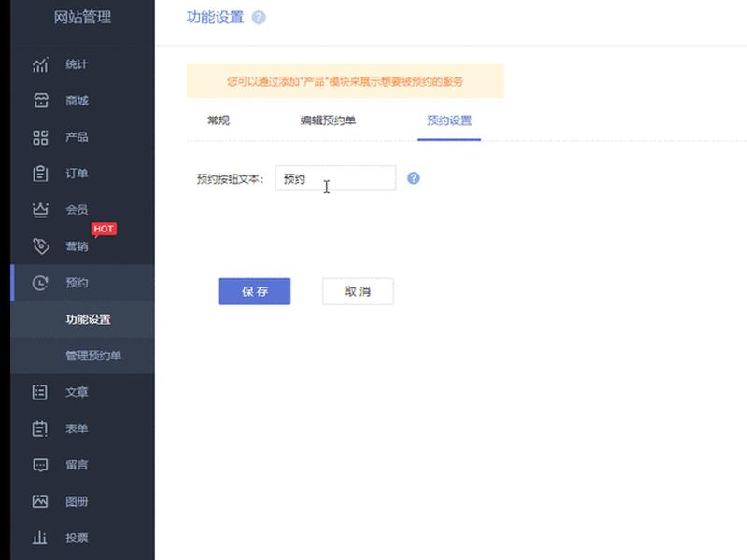Open the 商城 menu label
This screenshot has height=560, width=747.
77,101
